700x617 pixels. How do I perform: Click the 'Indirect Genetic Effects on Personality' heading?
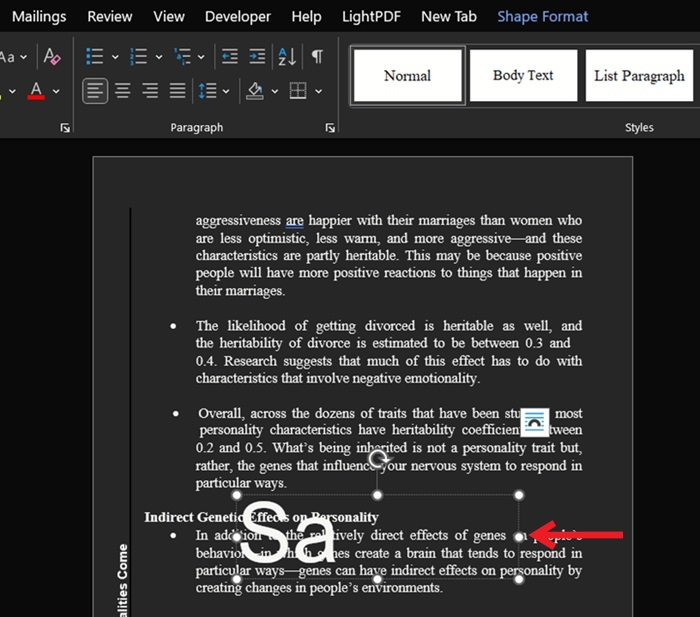tap(261, 517)
